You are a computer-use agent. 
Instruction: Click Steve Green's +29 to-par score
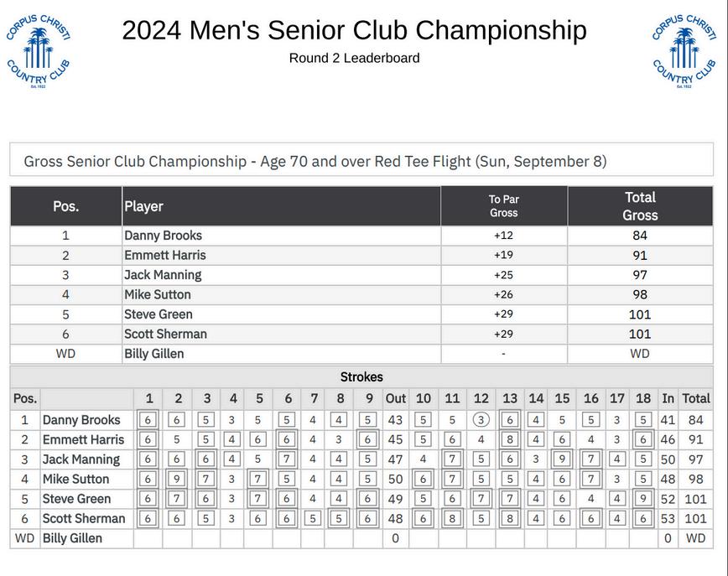point(503,314)
